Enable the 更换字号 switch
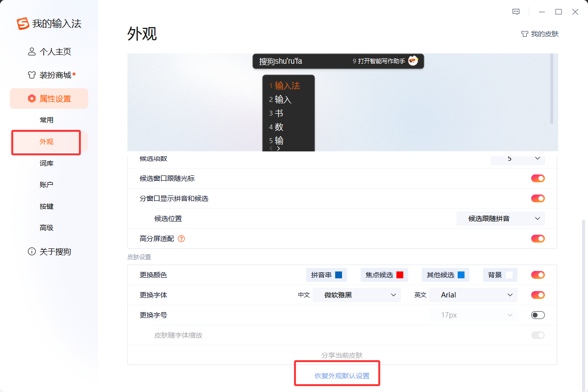Viewport: 588px width, 392px height. point(538,315)
